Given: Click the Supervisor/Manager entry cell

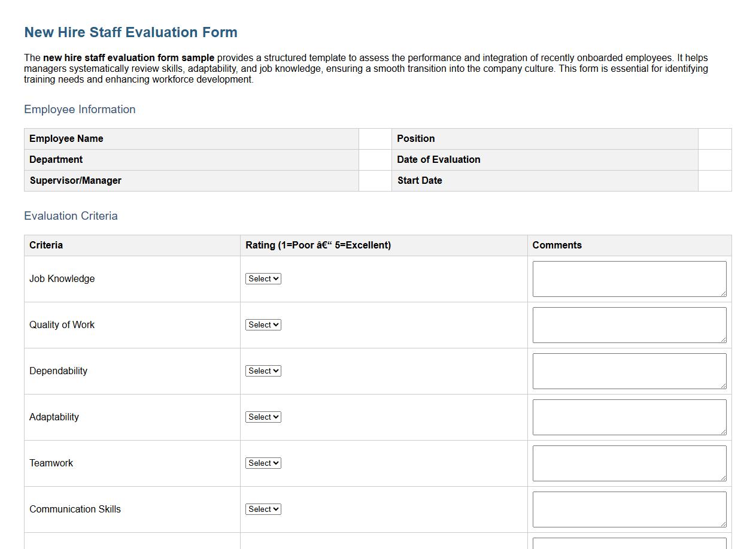Looking at the screenshot, I should click(375, 180).
